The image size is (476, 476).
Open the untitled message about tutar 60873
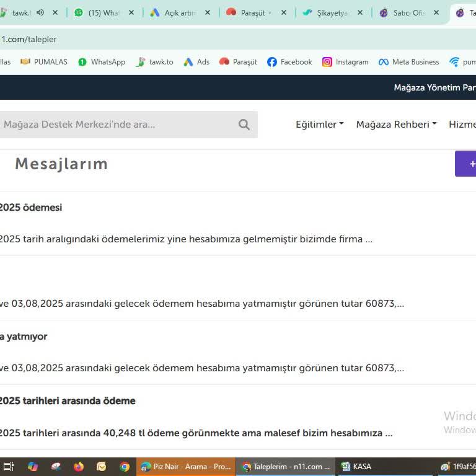202,303
